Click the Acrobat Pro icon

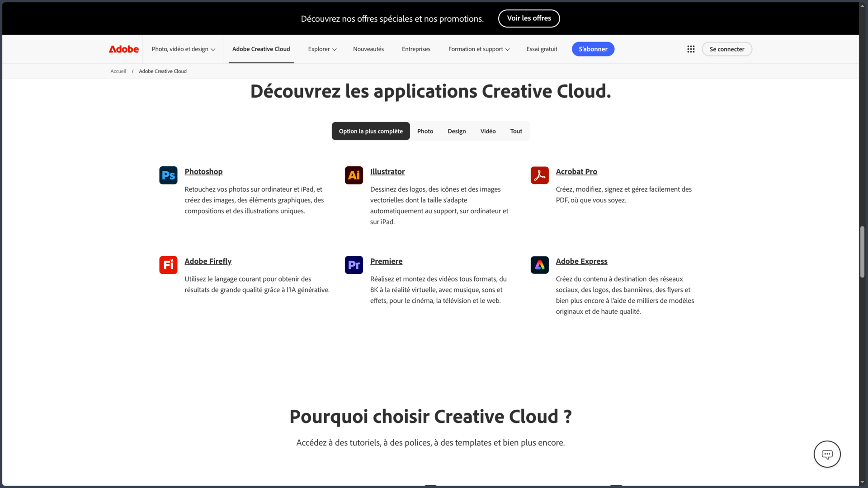tap(540, 175)
